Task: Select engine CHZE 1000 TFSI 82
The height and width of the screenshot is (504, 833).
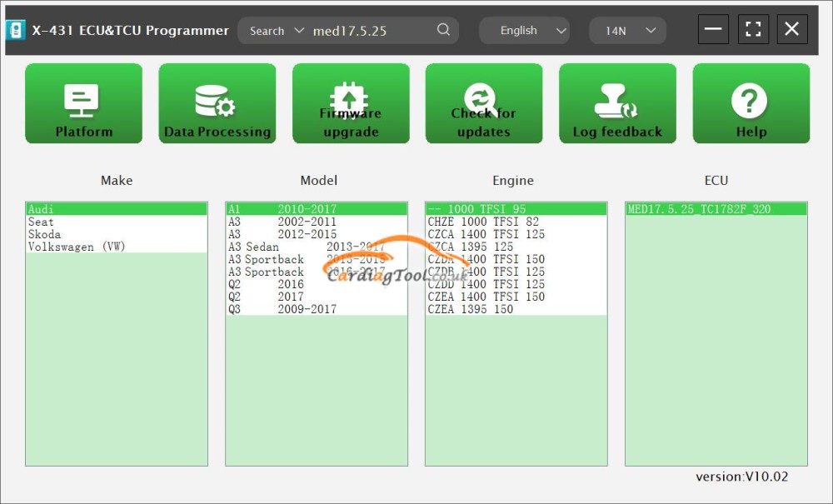Action: 516,222
